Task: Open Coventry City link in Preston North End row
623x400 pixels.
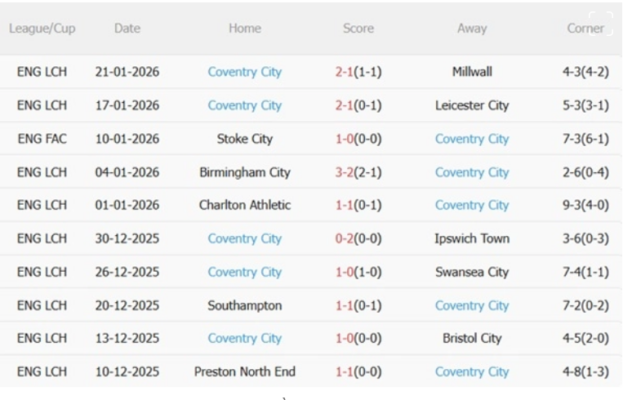Action: (472, 372)
